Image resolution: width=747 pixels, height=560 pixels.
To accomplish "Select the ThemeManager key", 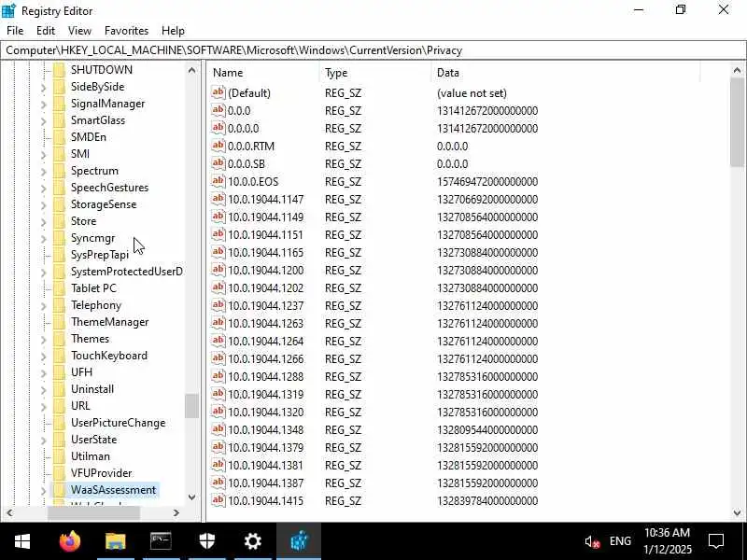I will pos(110,322).
